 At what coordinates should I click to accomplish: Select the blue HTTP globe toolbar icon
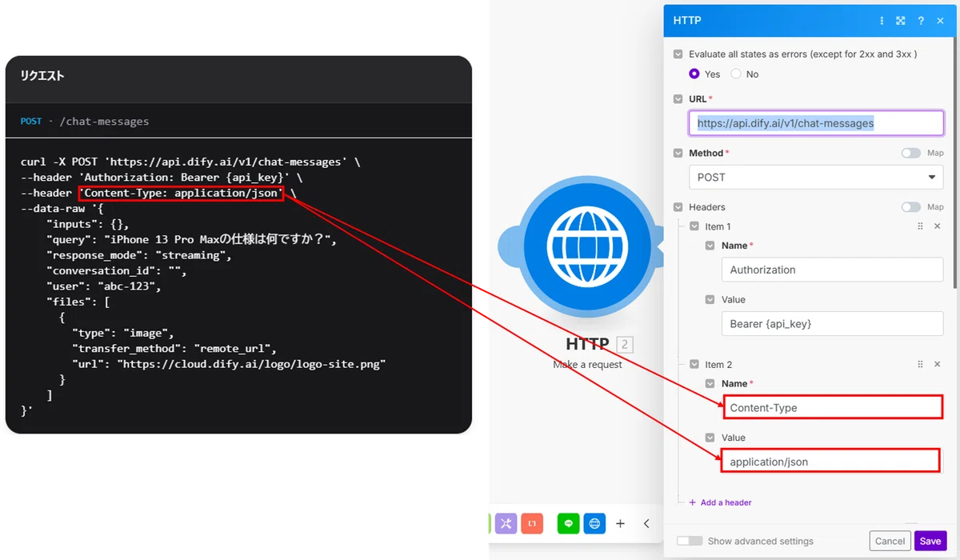point(594,523)
